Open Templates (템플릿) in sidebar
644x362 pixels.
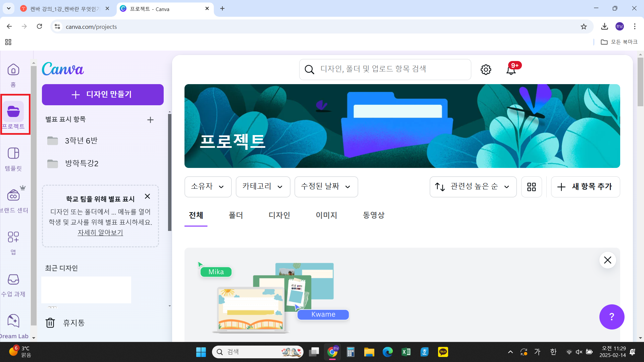click(x=13, y=159)
